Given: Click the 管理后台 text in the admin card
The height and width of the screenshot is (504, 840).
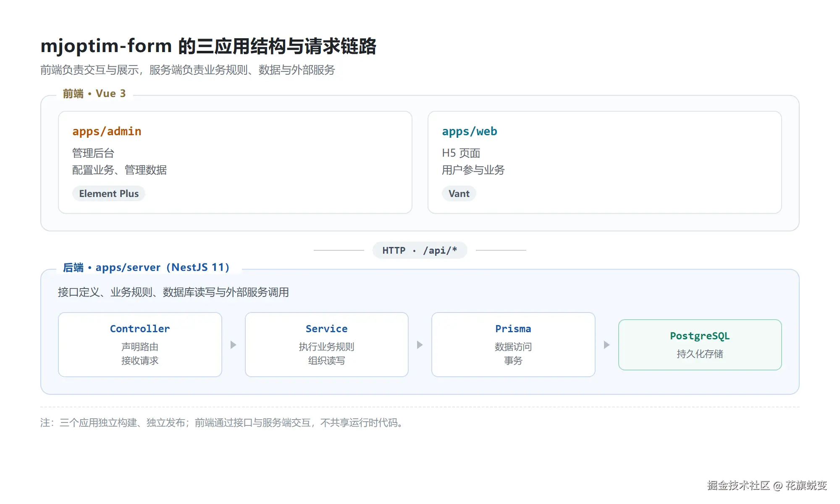Looking at the screenshot, I should (93, 153).
